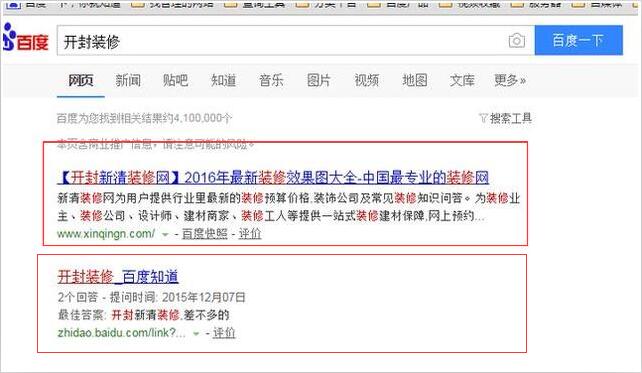Image resolution: width=642 pixels, height=373 pixels.
Task: Select the 视频 tab
Action: pyautogui.click(x=366, y=80)
